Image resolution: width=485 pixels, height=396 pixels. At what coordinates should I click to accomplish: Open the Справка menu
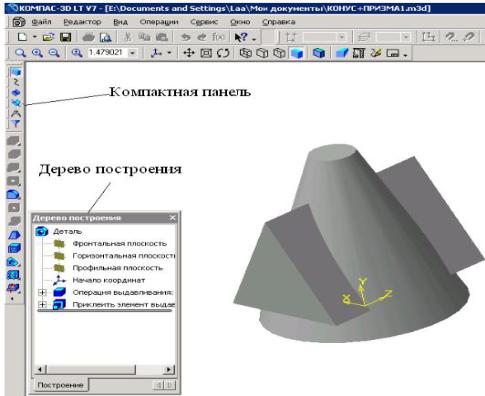[x=279, y=22]
